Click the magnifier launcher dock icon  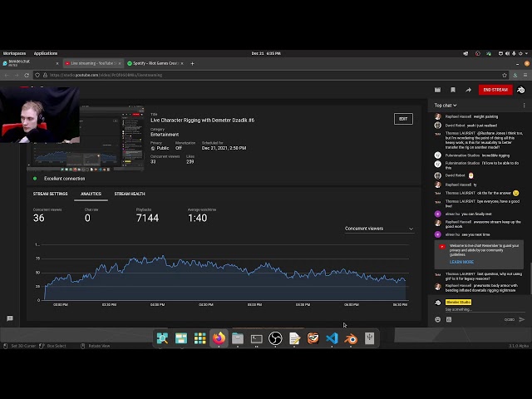coord(162,338)
